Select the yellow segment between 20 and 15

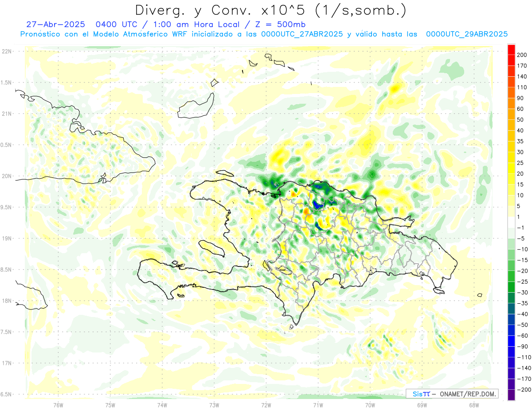pos(511,179)
